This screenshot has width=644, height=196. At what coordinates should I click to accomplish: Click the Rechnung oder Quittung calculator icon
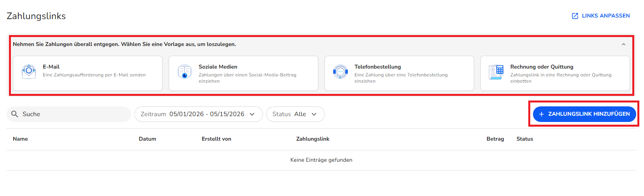(x=496, y=72)
